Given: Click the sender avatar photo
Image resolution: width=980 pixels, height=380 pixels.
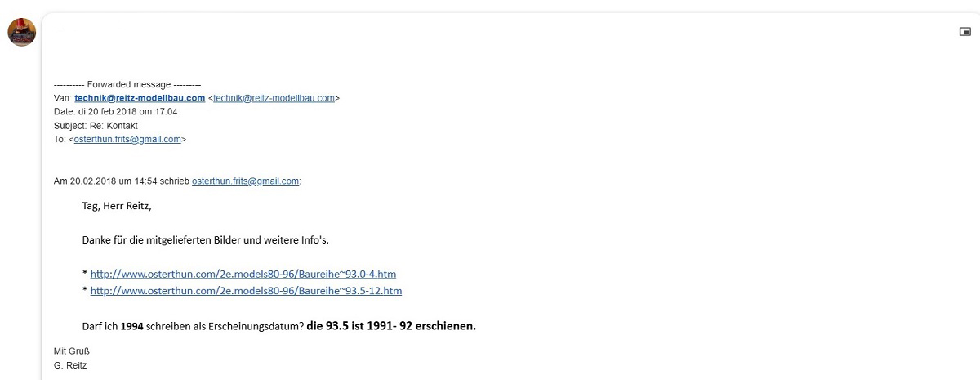Looking at the screenshot, I should point(22,32).
